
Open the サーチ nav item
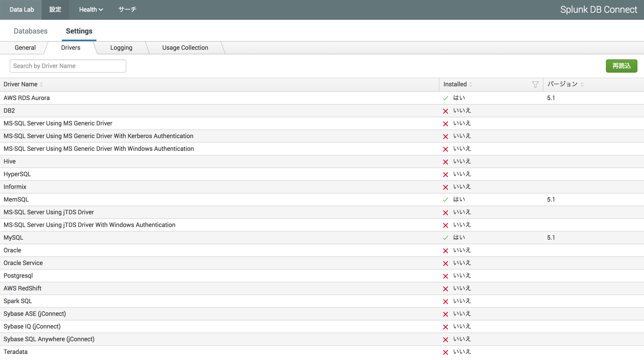point(127,10)
